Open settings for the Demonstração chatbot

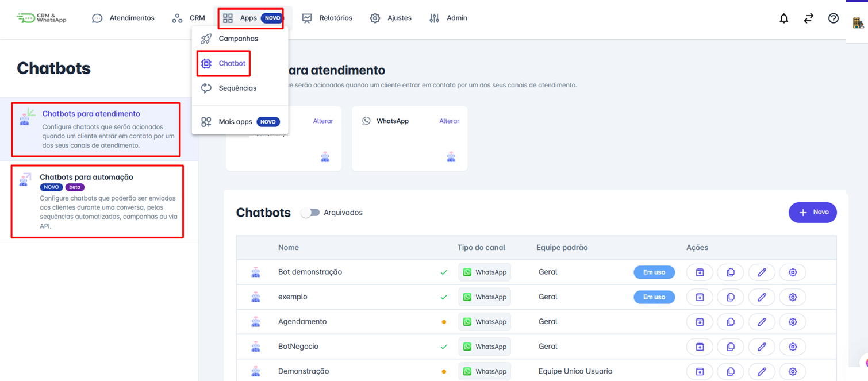tap(793, 371)
